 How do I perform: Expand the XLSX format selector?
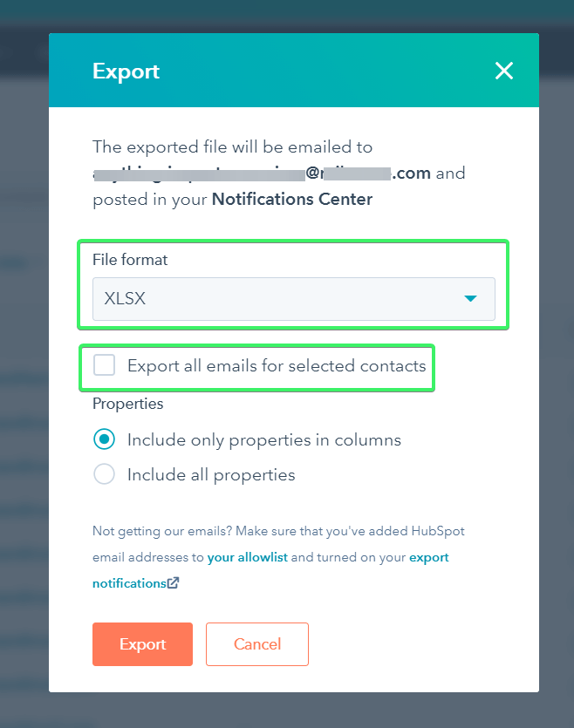(x=293, y=297)
